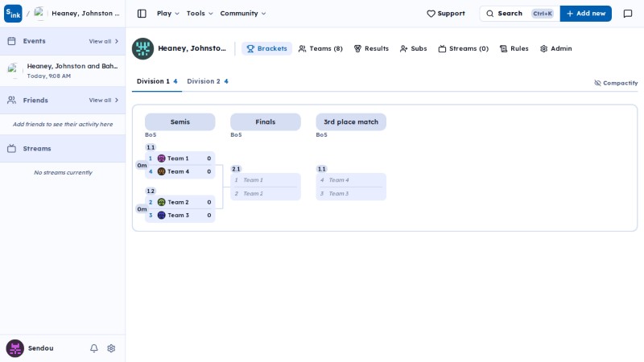The image size is (644, 362).
Task: Open 3rd place match 1.1
Action: tap(351, 187)
